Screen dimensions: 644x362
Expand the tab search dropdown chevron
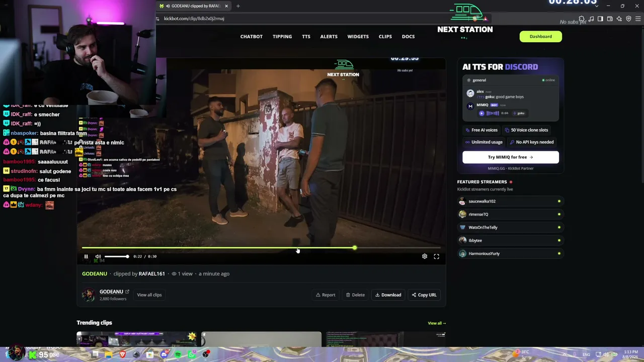click(597, 6)
